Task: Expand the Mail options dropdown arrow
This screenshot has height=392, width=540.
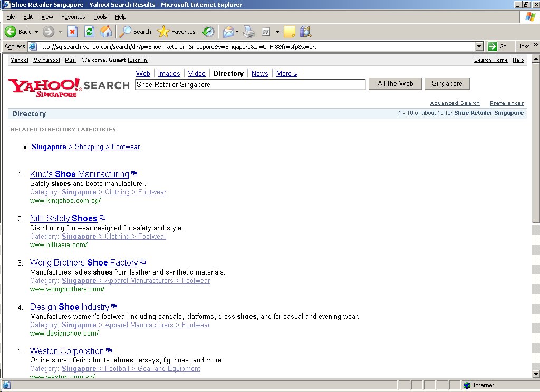Action: (237, 32)
